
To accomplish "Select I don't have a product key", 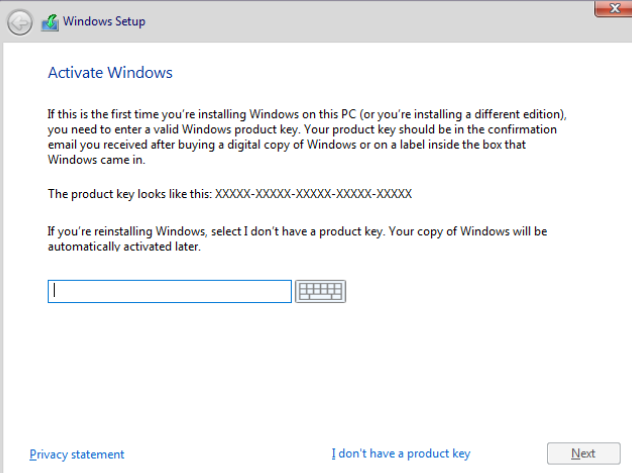I will (x=401, y=454).
